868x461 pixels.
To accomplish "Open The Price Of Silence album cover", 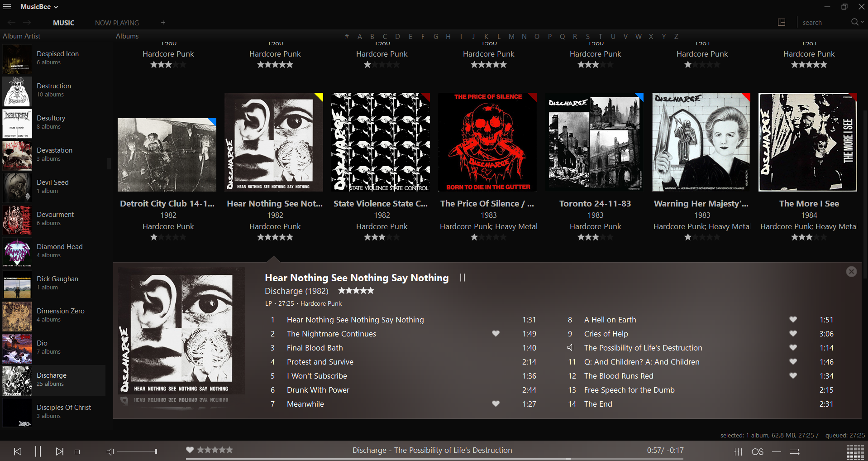I will pos(487,142).
